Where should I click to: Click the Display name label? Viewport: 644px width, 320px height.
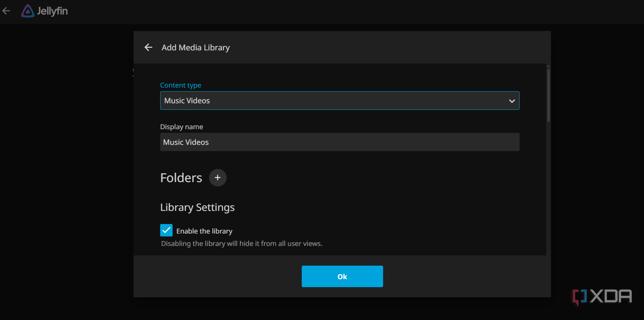(x=182, y=127)
